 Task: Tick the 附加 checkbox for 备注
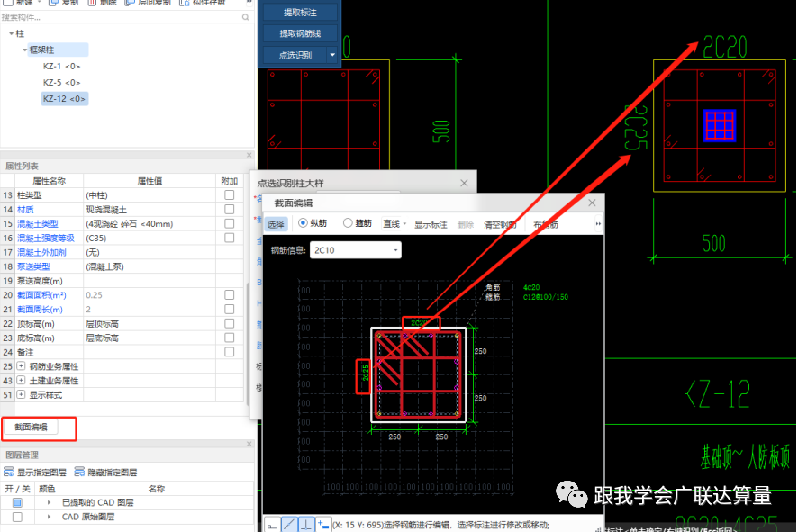click(x=230, y=352)
